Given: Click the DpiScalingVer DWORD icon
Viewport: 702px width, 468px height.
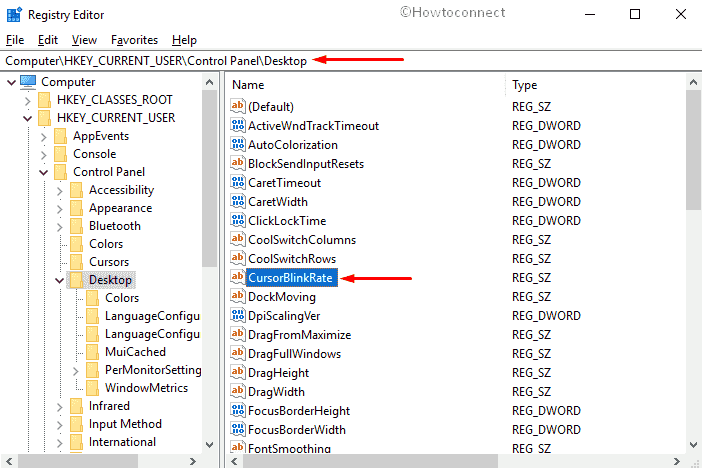Looking at the screenshot, I should pos(238,315).
